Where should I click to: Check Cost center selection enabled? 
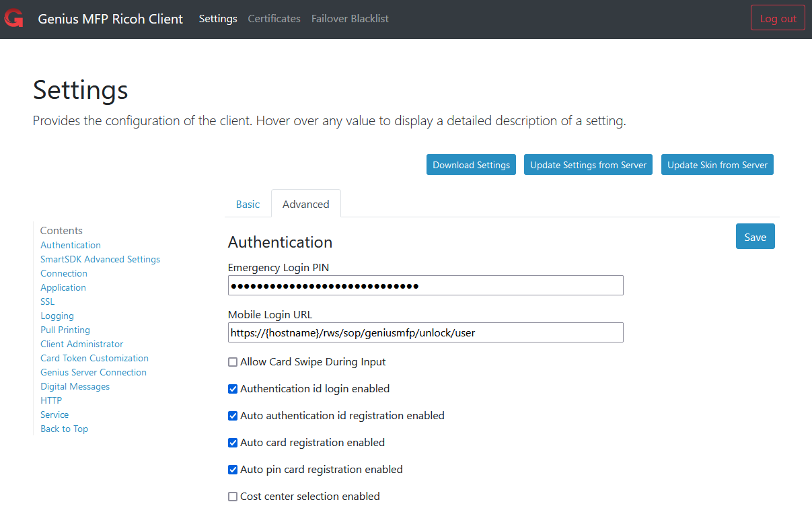point(233,497)
